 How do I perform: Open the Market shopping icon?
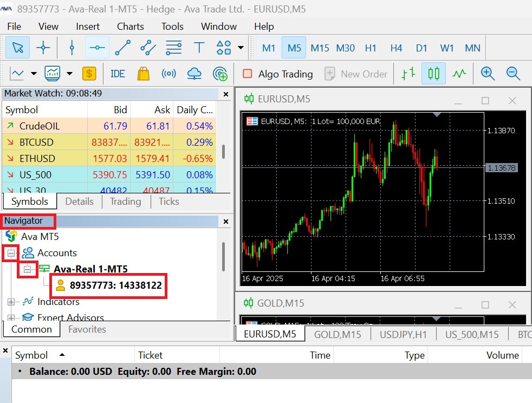click(143, 74)
